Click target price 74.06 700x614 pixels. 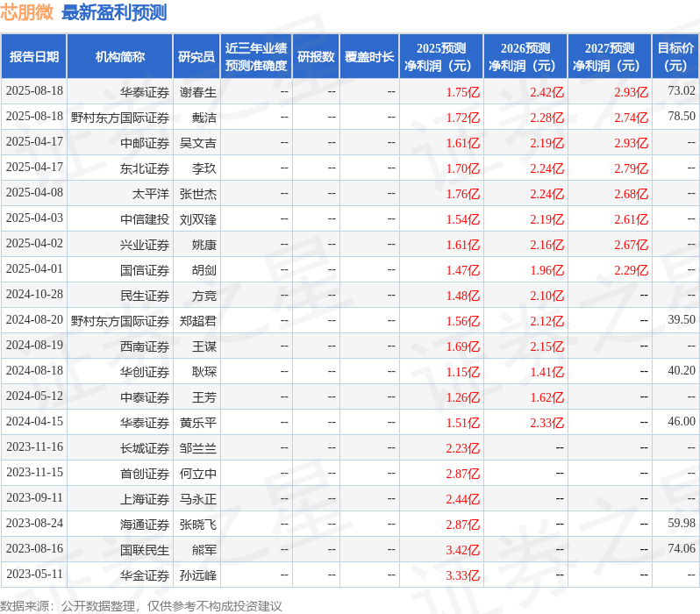click(682, 549)
